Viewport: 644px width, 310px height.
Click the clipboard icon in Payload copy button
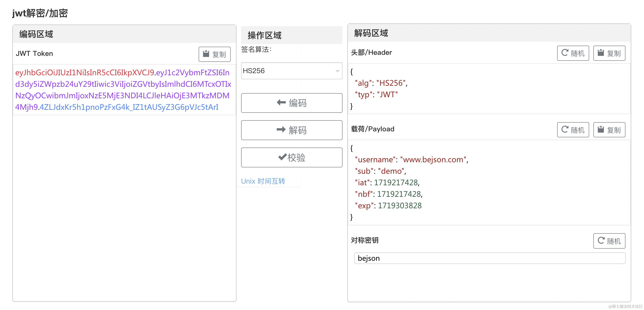point(601,129)
